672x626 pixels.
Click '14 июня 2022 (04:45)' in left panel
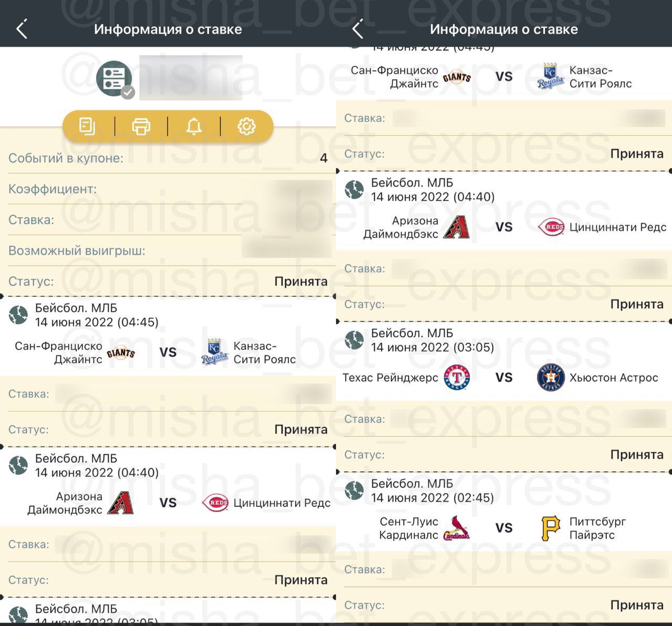97,322
